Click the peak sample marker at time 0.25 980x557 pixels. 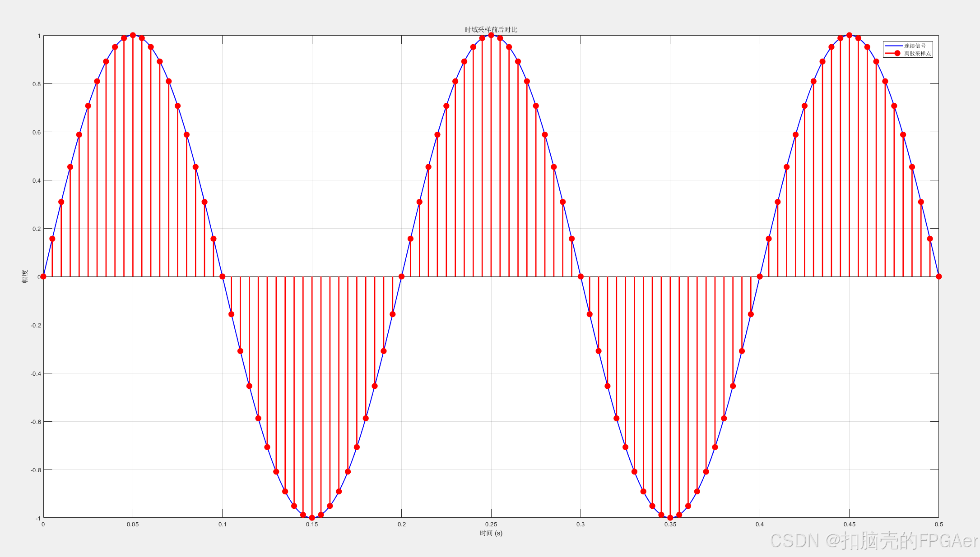pos(491,35)
